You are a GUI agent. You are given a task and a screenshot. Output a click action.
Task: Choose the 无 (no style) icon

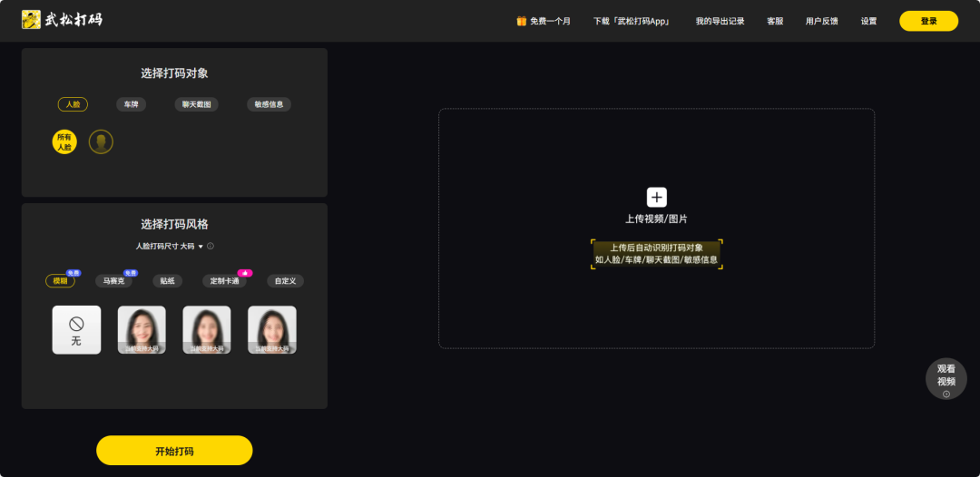point(76,330)
